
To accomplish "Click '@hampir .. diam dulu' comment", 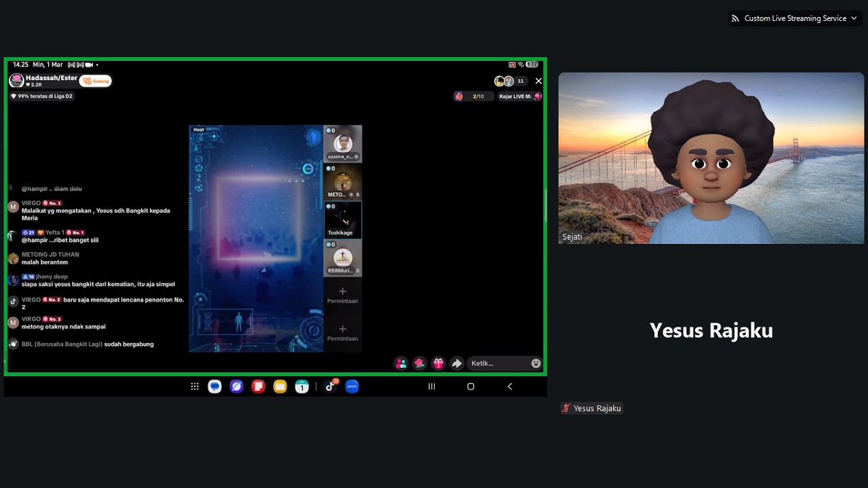I will click(x=52, y=188).
